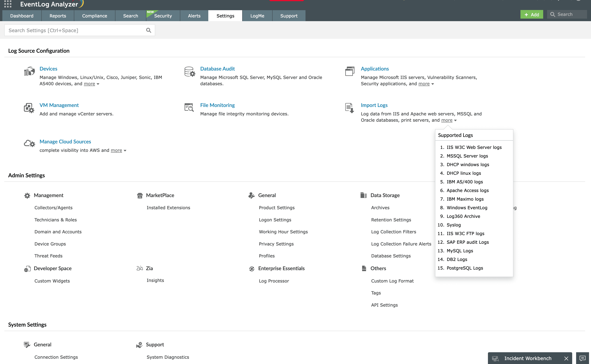This screenshot has width=591, height=364.
Task: Click the Zia icon
Action: coord(140,268)
